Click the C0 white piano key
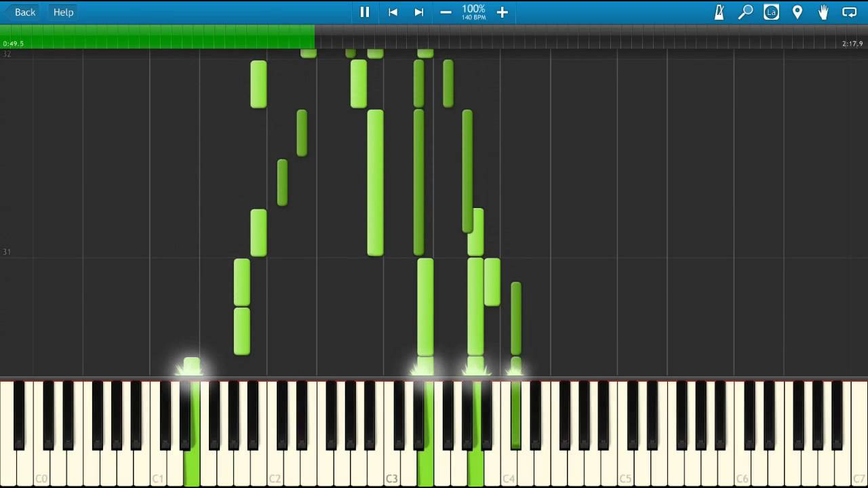The image size is (868, 488). [41, 468]
